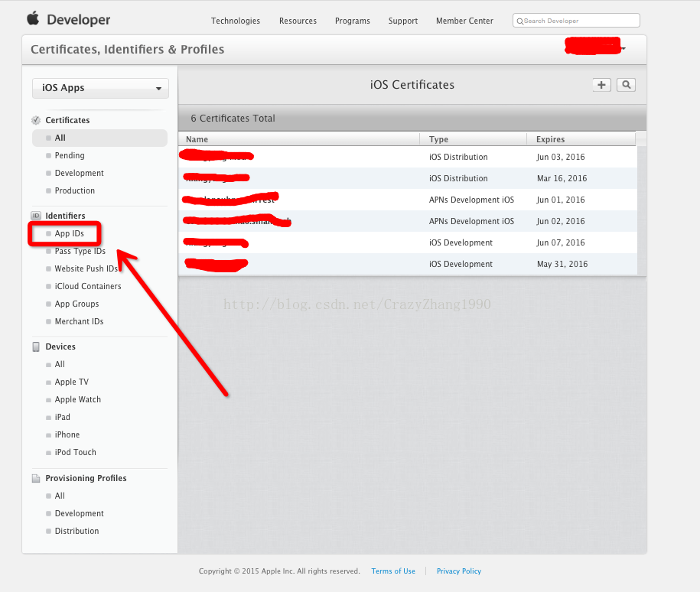Select the certificate expiring Mar 16, 2016
This screenshot has height=592, width=700.
408,178
